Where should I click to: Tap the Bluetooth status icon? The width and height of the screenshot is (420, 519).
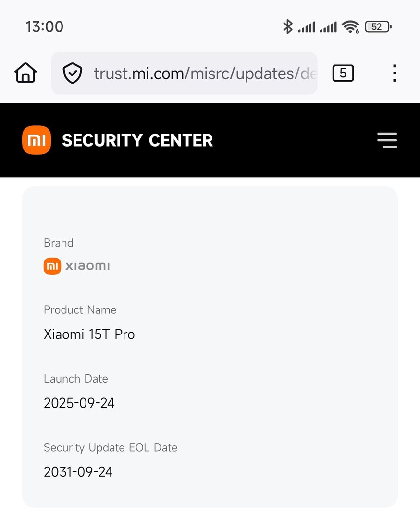287,26
